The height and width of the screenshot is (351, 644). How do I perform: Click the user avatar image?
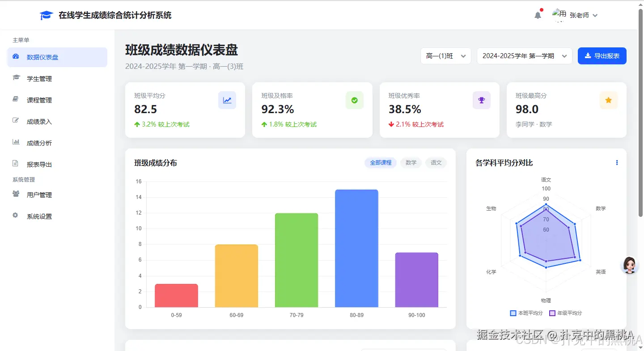click(x=559, y=15)
